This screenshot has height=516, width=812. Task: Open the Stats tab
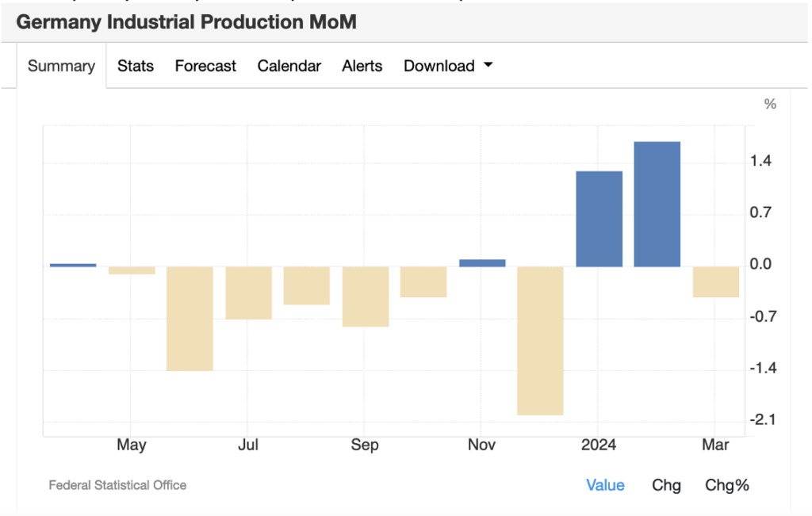pos(136,67)
